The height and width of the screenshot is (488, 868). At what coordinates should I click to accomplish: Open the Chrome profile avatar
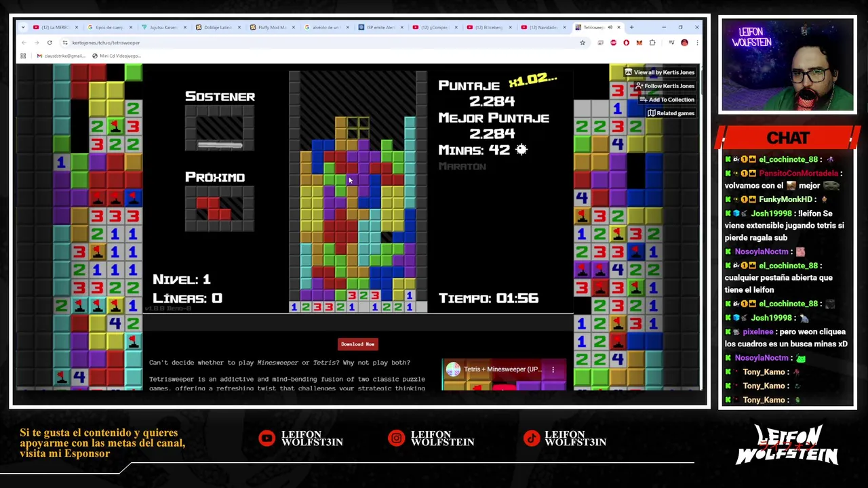click(x=684, y=43)
